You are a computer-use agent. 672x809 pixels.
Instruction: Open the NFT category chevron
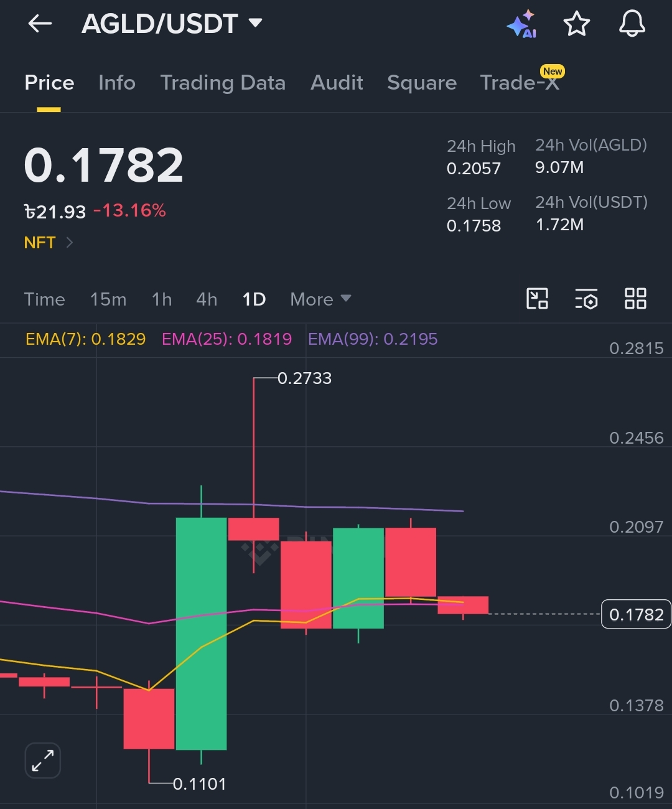tap(69, 242)
